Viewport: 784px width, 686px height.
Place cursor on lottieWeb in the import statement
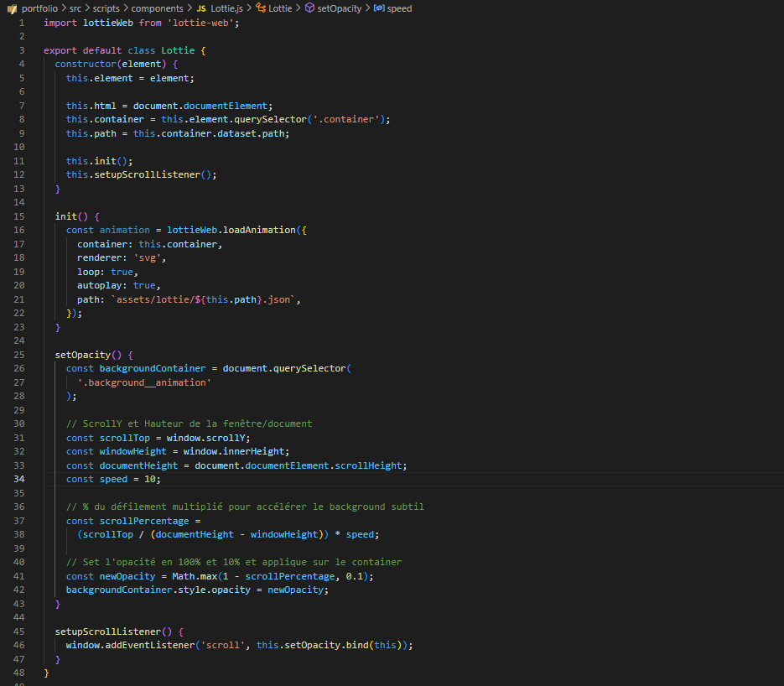[x=107, y=23]
